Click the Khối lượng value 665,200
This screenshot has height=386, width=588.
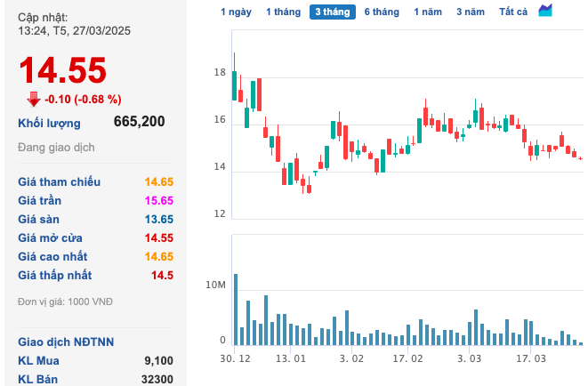(x=139, y=122)
